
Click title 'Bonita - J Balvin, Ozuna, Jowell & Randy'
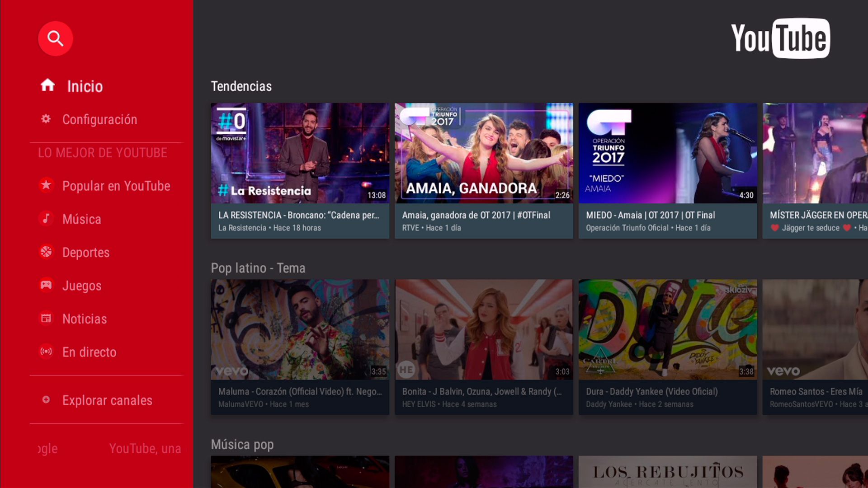pyautogui.click(x=482, y=391)
